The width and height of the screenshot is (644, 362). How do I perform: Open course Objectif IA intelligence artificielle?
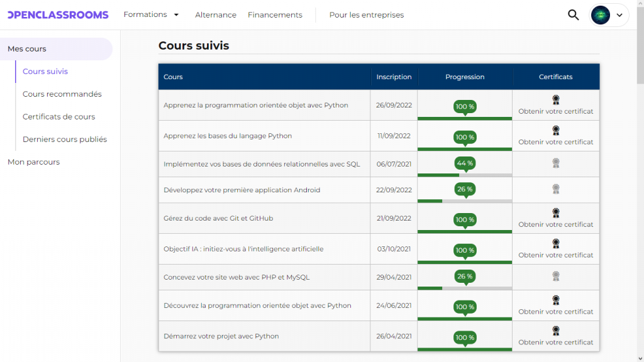point(243,249)
